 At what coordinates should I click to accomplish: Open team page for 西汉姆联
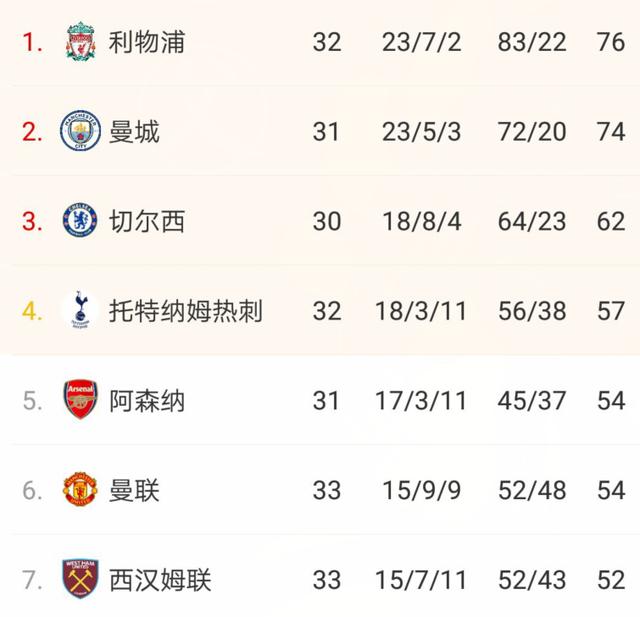pyautogui.click(x=160, y=580)
